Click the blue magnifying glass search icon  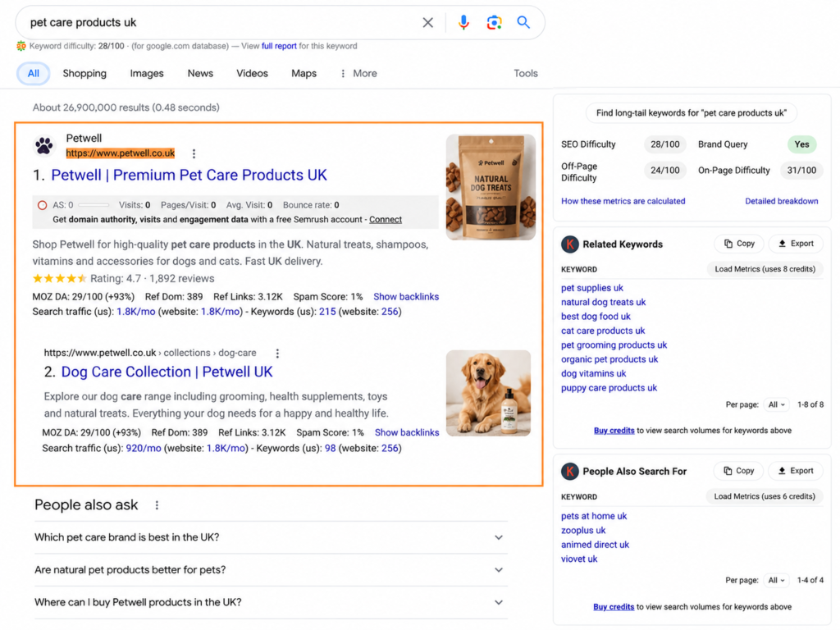point(523,22)
